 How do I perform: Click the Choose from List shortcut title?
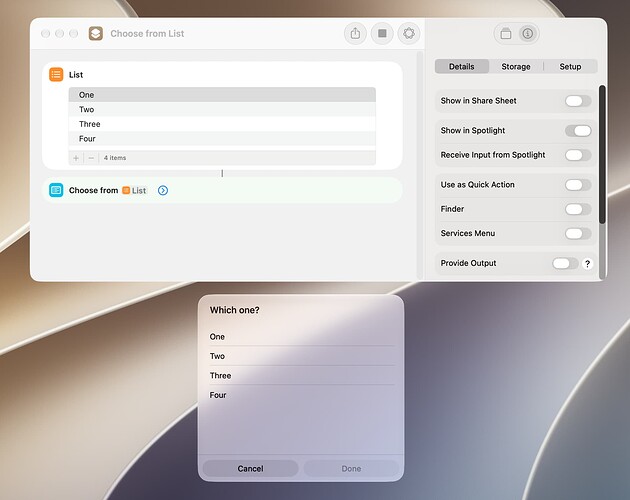pyautogui.click(x=147, y=34)
